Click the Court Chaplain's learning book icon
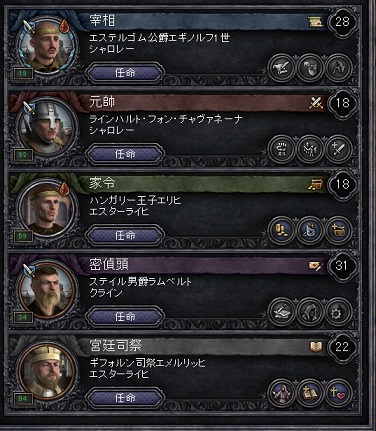376x431 pixels. click(x=316, y=347)
